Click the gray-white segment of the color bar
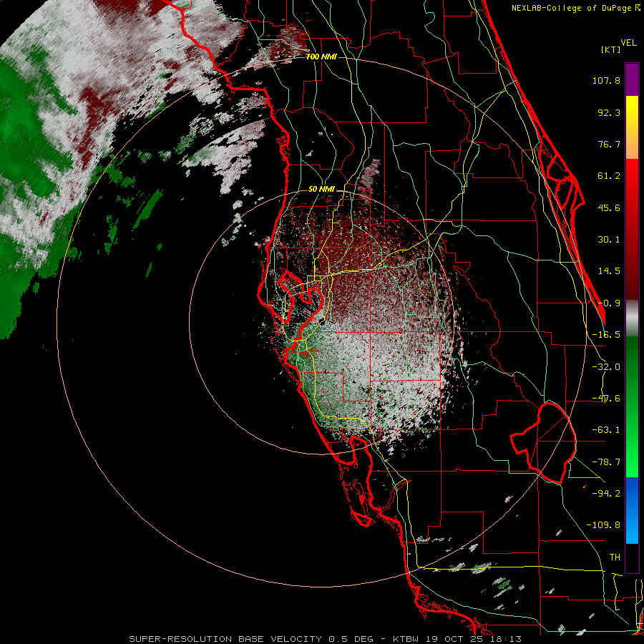644x644 pixels. [632, 318]
